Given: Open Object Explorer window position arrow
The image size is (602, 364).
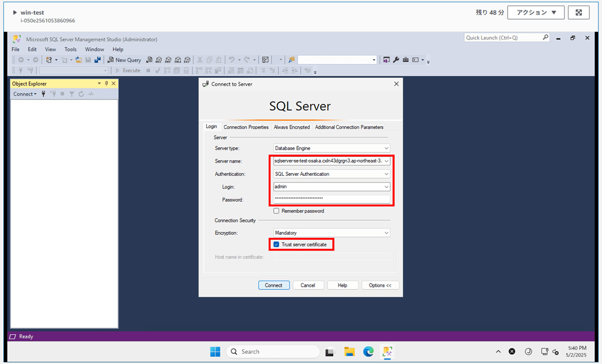Looking at the screenshot, I should [99, 83].
